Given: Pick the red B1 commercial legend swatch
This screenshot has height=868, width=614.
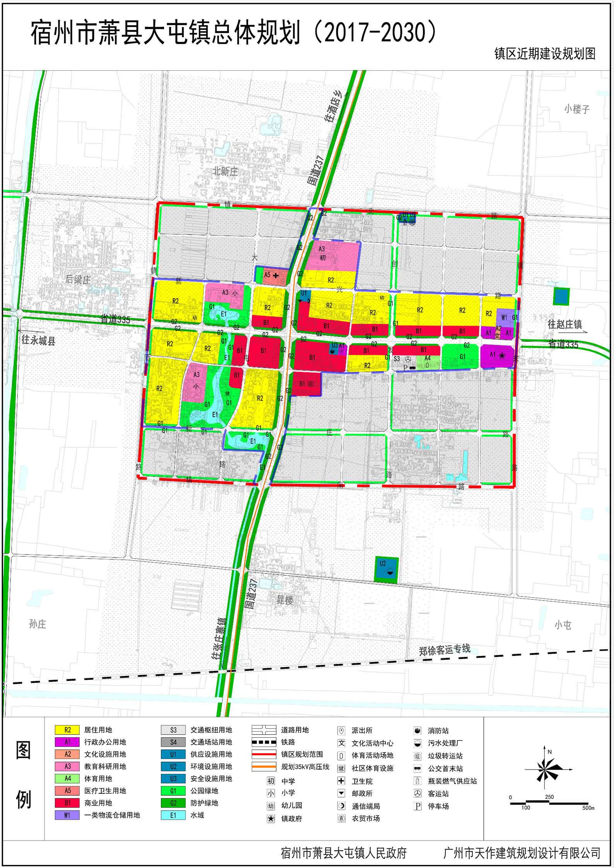Looking at the screenshot, I should click(67, 803).
